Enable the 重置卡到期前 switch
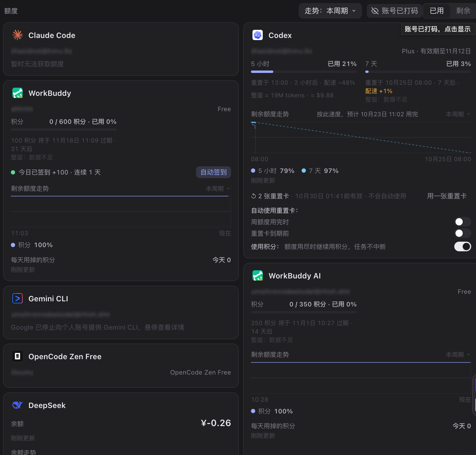 pyautogui.click(x=462, y=233)
